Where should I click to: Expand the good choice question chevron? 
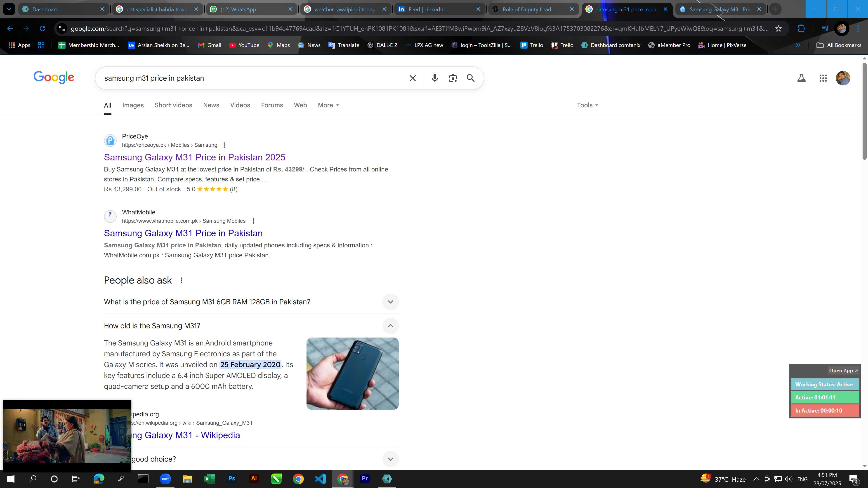390,459
